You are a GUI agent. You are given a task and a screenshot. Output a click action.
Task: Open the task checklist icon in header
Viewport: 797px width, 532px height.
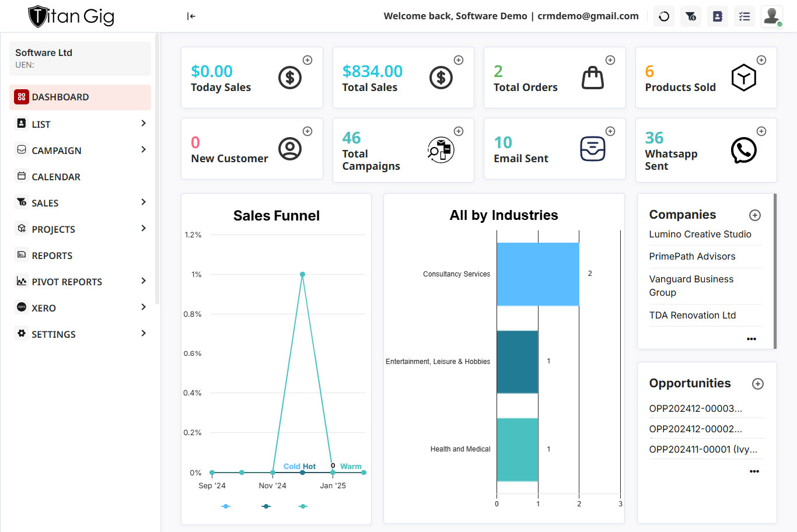coord(744,16)
